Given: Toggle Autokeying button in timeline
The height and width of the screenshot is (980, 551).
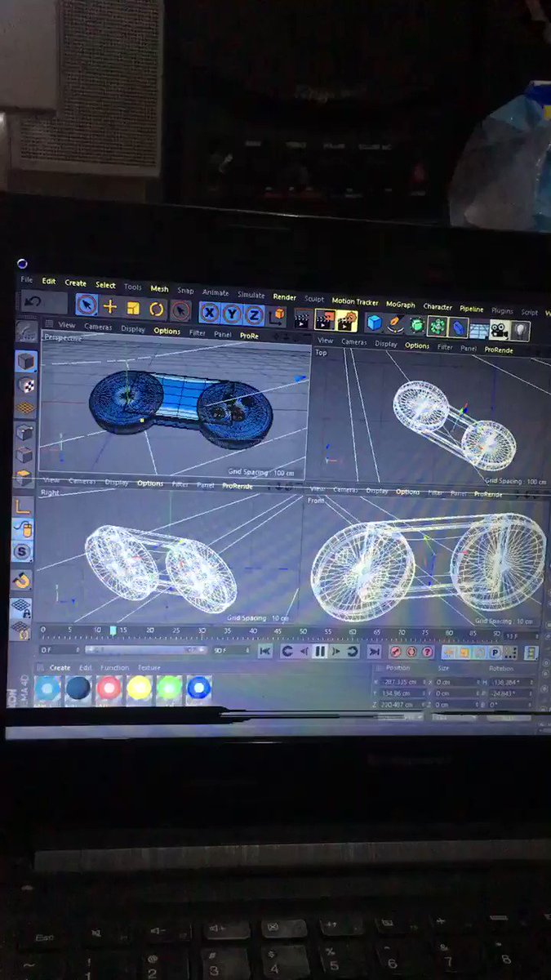Looking at the screenshot, I should click(411, 652).
